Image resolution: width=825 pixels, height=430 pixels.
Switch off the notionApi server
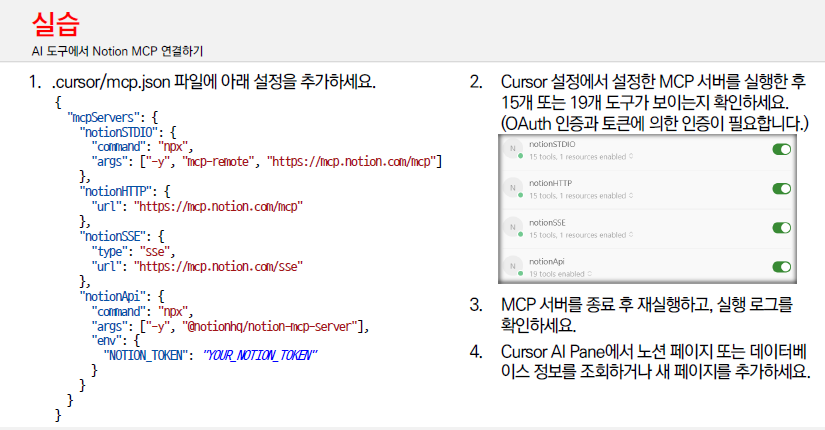pos(782,266)
